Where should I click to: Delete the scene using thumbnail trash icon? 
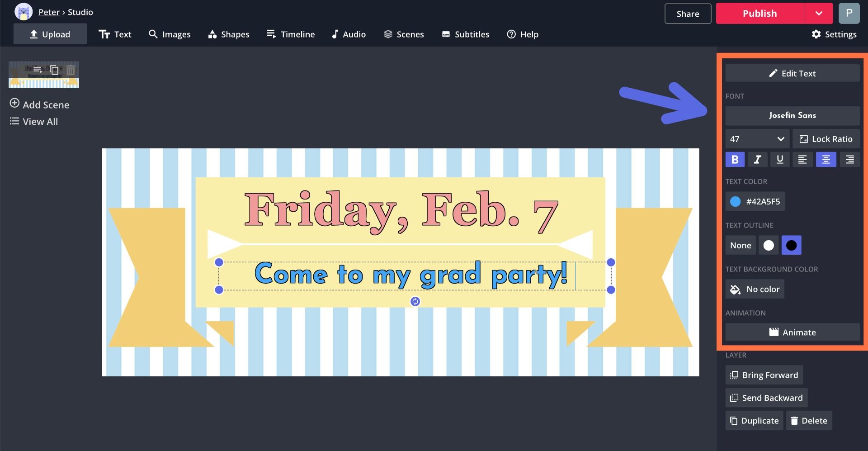[x=71, y=70]
